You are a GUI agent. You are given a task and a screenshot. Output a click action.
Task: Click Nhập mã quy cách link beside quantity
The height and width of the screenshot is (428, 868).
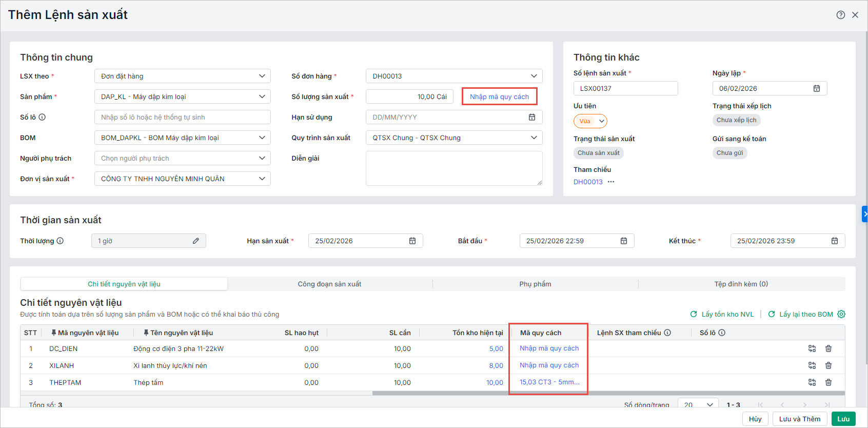point(499,96)
